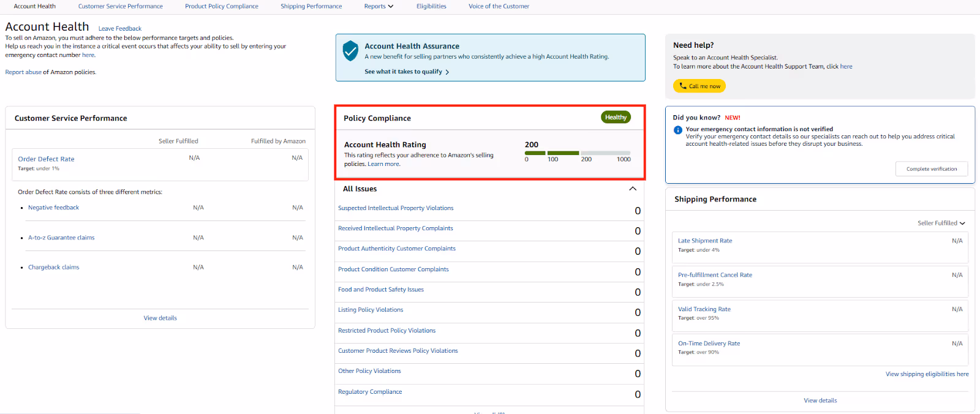This screenshot has height=414, width=980.
Task: Click the On-Time Delivery Rate link
Action: pyautogui.click(x=709, y=344)
